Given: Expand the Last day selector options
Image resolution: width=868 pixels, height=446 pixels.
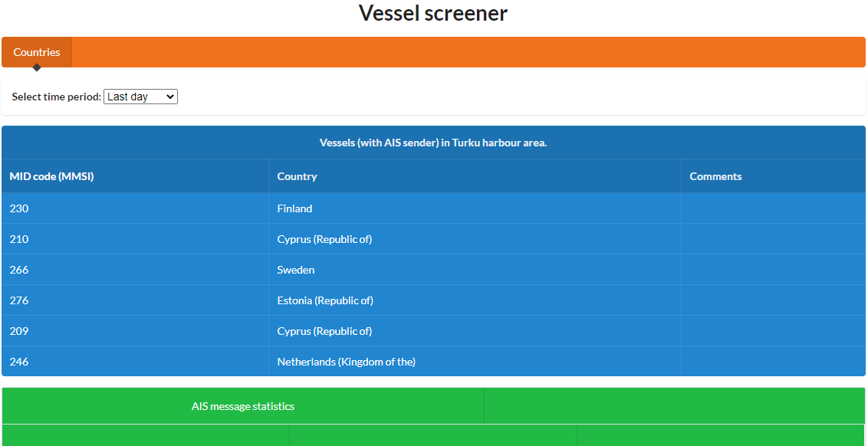Looking at the screenshot, I should click(140, 96).
